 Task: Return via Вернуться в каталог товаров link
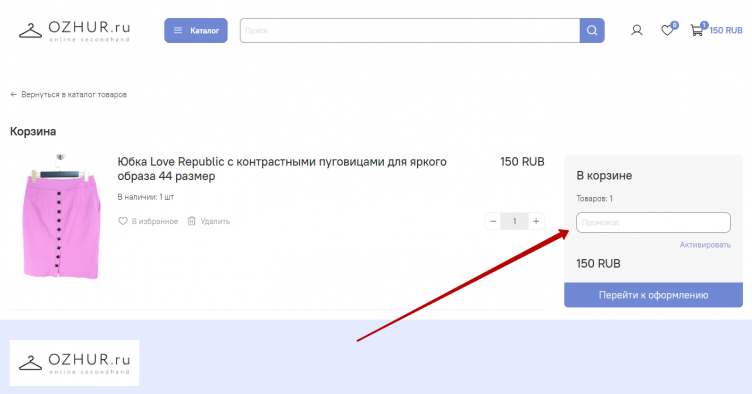pyautogui.click(x=69, y=94)
